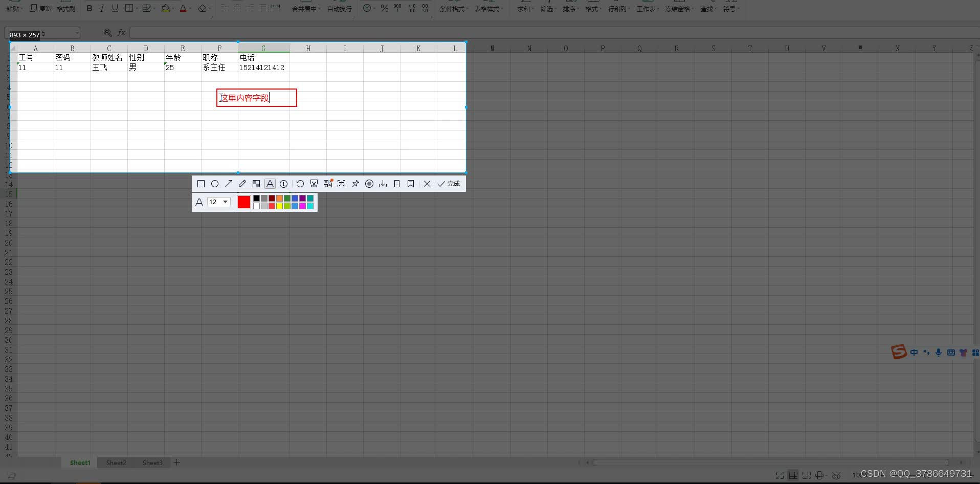Align cell text left
980x484 pixels.
pyautogui.click(x=225, y=8)
